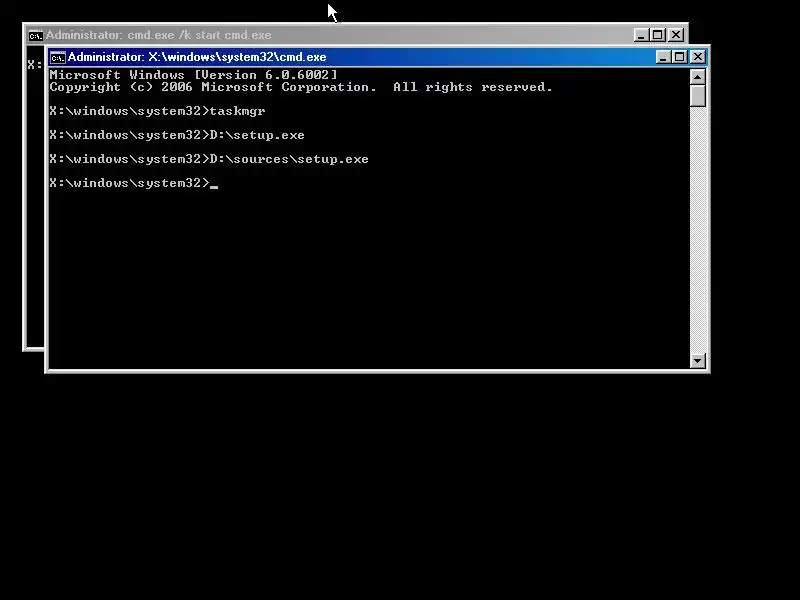Viewport: 800px width, 600px height.
Task: Minimize the X:\windows\system32\cmd.exe window
Action: click(x=663, y=57)
